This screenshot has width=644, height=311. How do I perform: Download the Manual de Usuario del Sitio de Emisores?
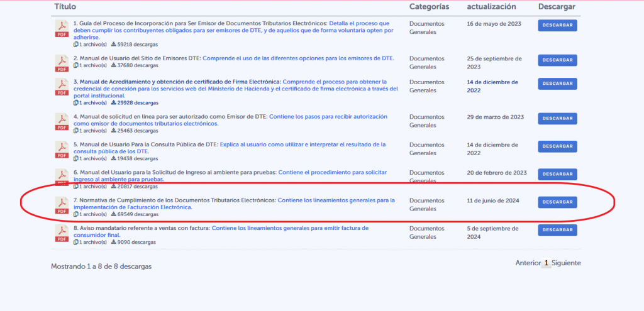(557, 60)
